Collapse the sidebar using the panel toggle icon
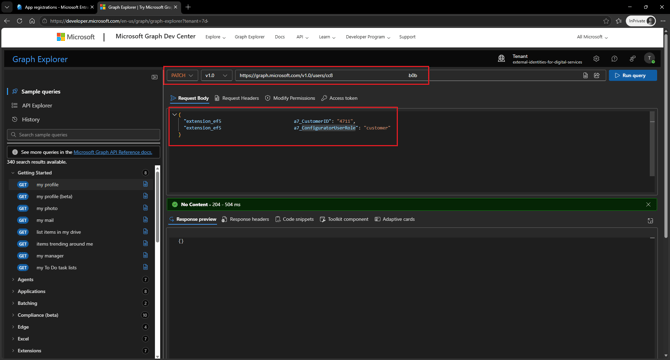This screenshot has height=360, width=670. [x=154, y=77]
